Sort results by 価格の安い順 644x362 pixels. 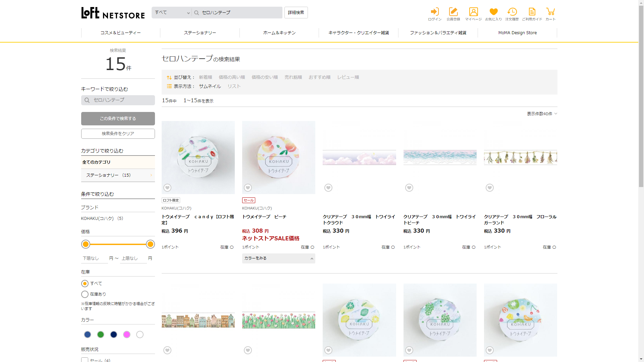(x=265, y=77)
